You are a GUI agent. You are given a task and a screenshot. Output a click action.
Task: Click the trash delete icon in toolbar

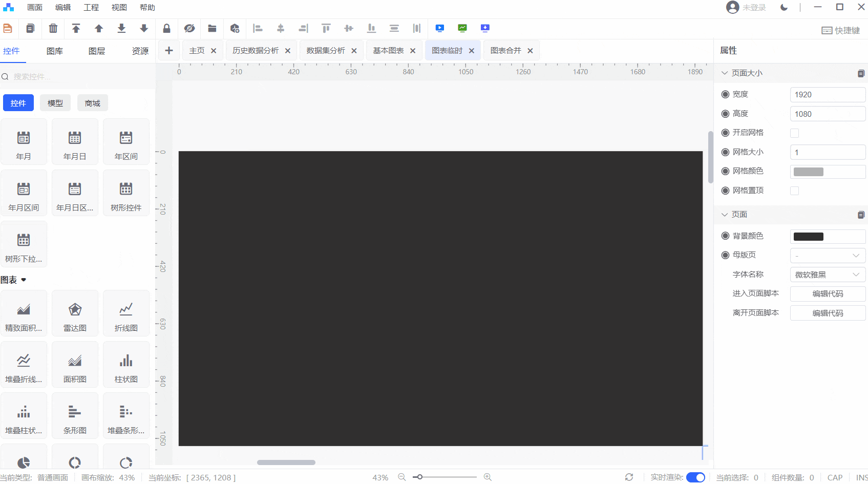(x=53, y=29)
